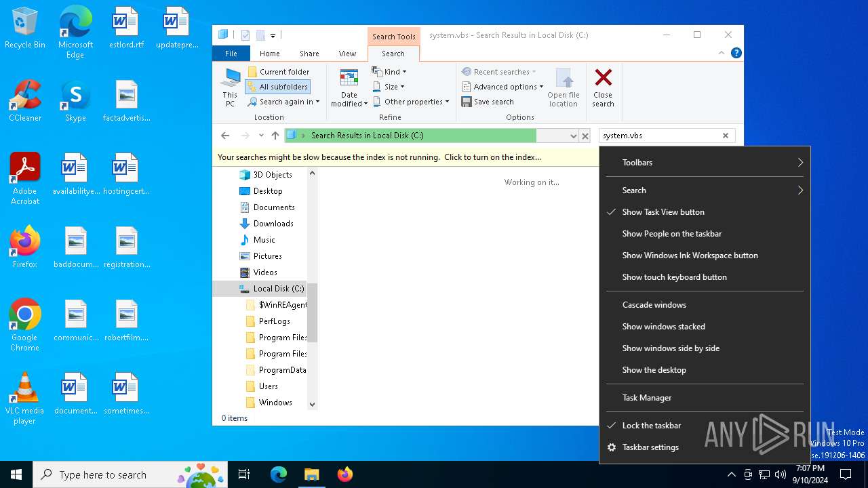Toggle Show Task View button option
The image size is (868, 488).
[705, 212]
